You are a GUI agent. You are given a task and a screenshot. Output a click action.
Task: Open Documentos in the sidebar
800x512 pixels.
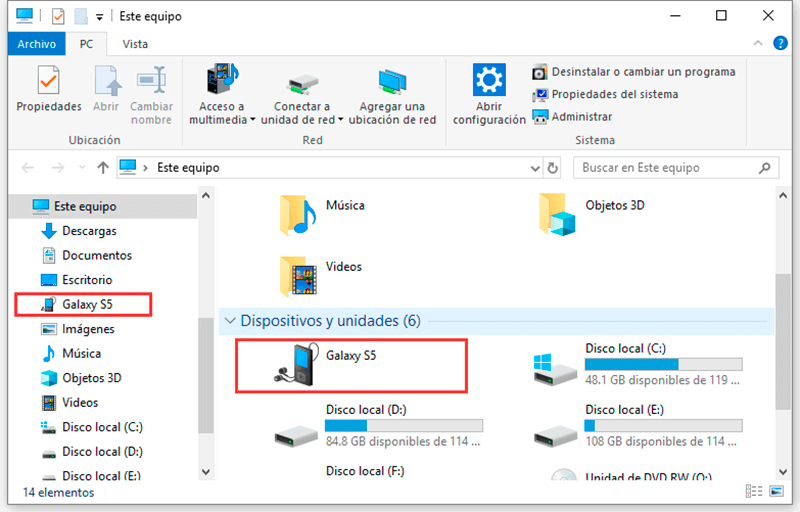[87, 255]
